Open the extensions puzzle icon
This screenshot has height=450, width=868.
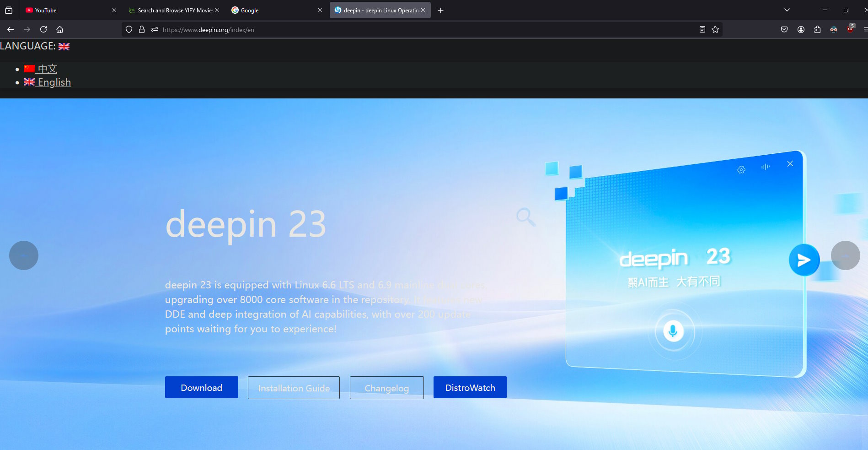click(817, 29)
